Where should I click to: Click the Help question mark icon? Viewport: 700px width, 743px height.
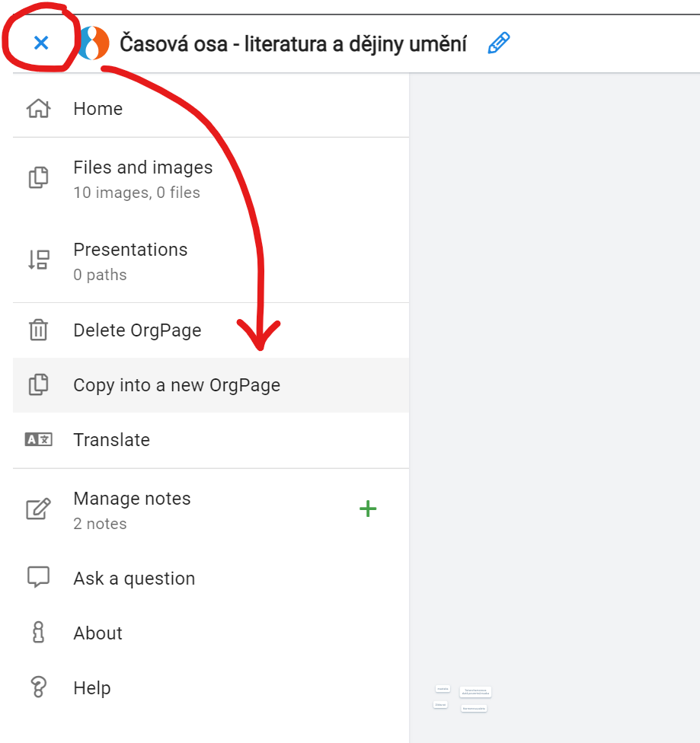pos(38,687)
